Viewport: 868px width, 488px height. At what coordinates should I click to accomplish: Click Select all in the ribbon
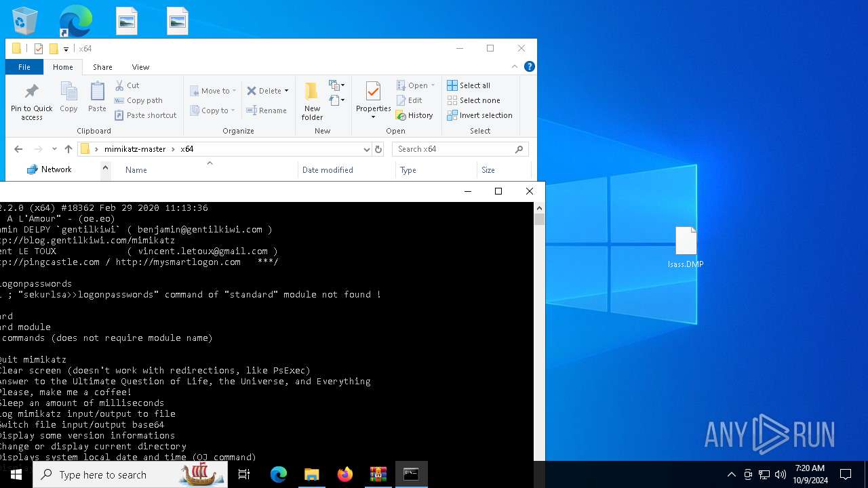469,85
